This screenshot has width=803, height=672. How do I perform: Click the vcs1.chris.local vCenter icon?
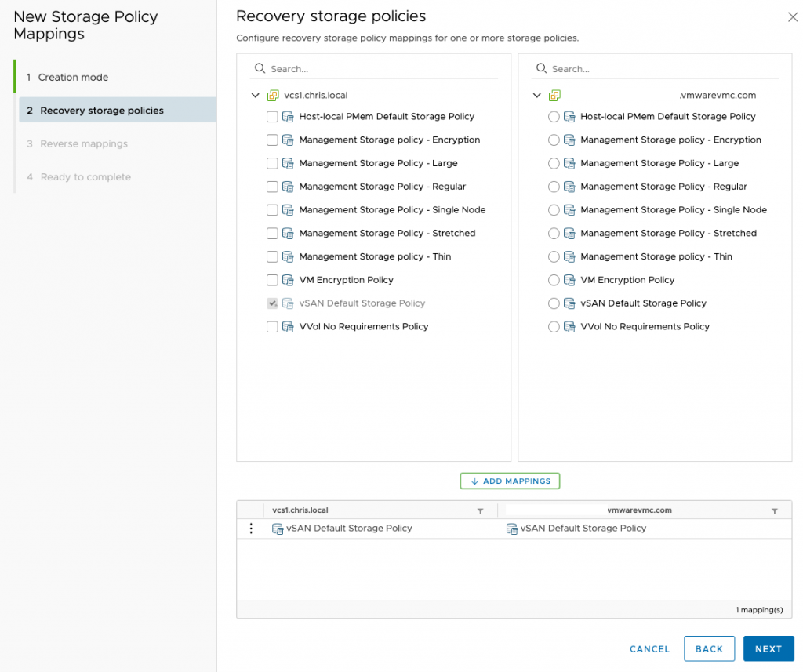pos(273,95)
